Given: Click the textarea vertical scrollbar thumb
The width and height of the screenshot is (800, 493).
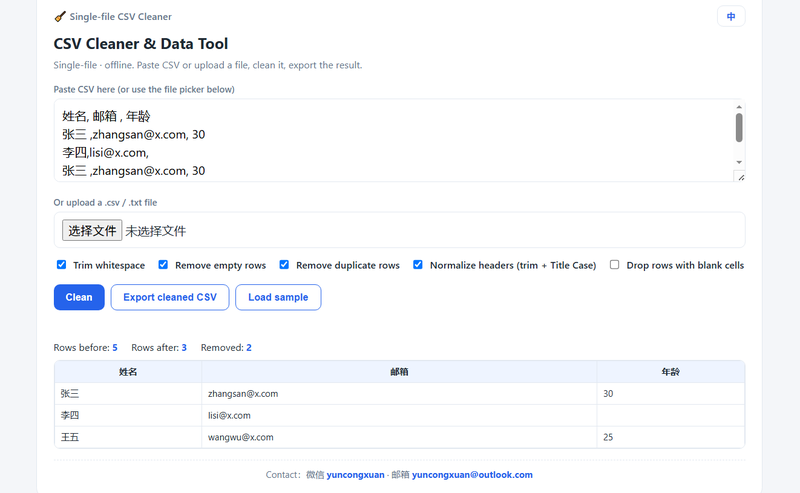Looking at the screenshot, I should click(x=739, y=128).
